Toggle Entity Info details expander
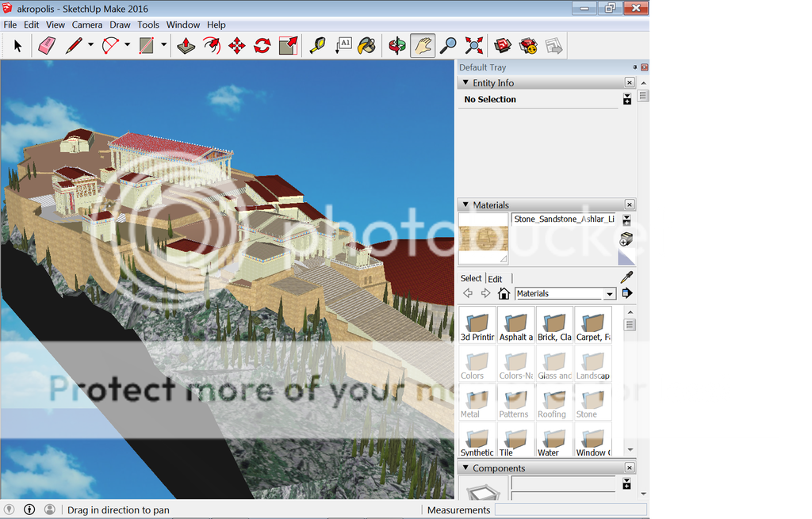 (627, 99)
